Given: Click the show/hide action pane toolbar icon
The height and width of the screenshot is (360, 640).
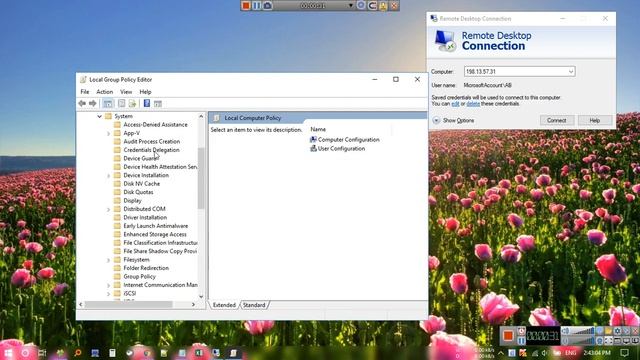Looking at the screenshot, I should point(158,104).
